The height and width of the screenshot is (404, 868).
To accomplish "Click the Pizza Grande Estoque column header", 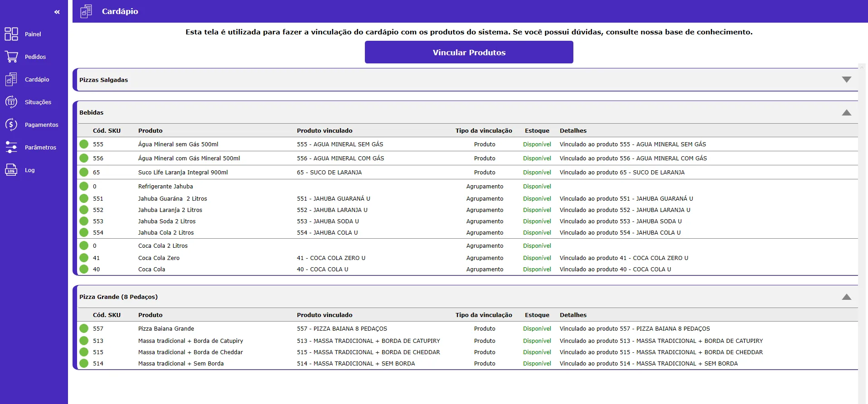I will pyautogui.click(x=537, y=315).
